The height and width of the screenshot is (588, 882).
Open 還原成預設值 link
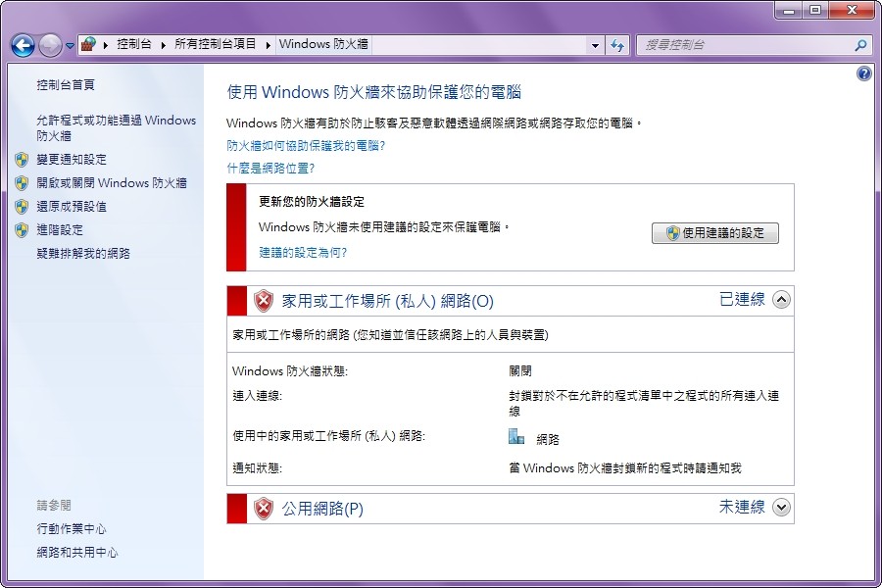72,207
